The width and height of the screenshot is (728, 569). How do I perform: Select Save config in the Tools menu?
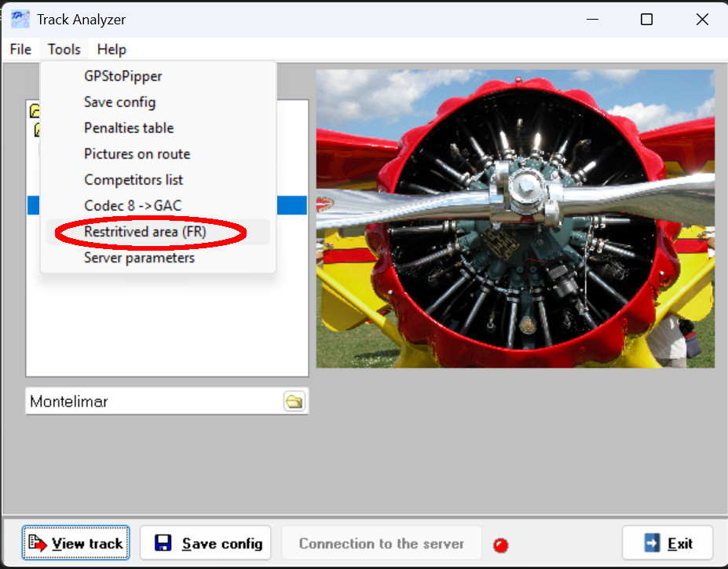click(x=119, y=102)
